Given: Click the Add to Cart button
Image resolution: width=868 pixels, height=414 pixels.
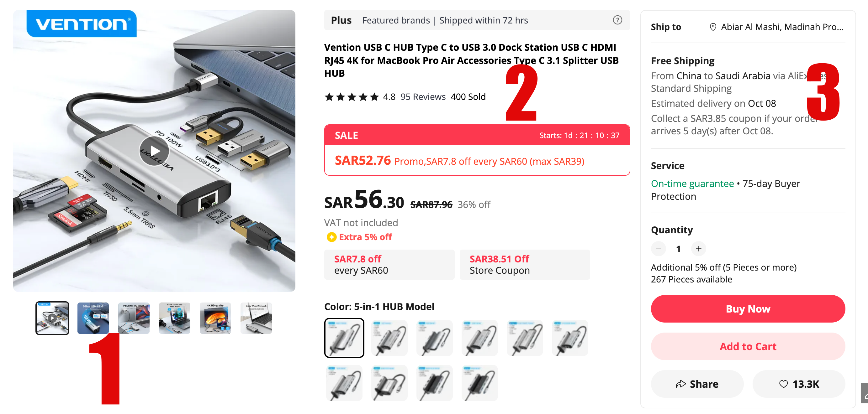Looking at the screenshot, I should [x=748, y=346].
